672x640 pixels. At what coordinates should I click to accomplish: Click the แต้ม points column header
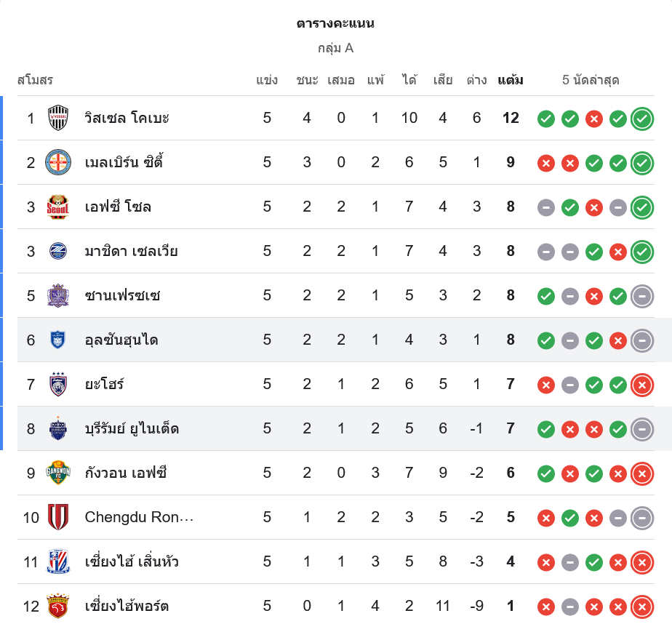tap(511, 80)
